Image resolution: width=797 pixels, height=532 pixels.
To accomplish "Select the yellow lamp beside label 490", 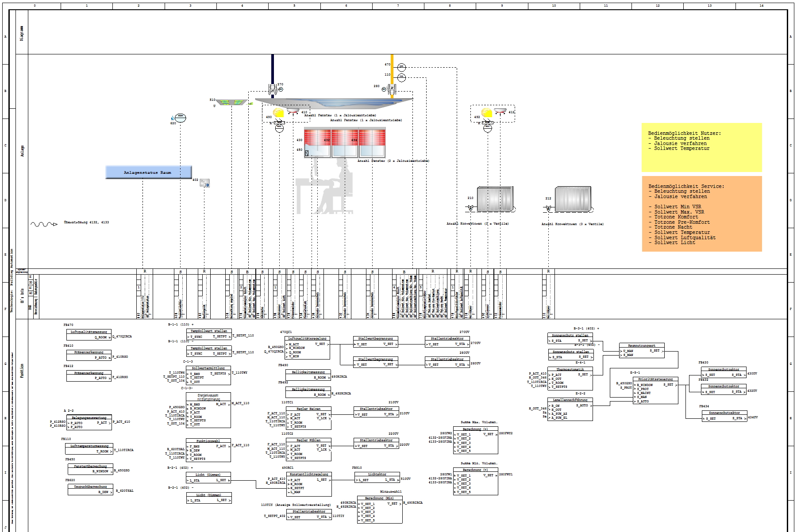I will click(x=279, y=113).
